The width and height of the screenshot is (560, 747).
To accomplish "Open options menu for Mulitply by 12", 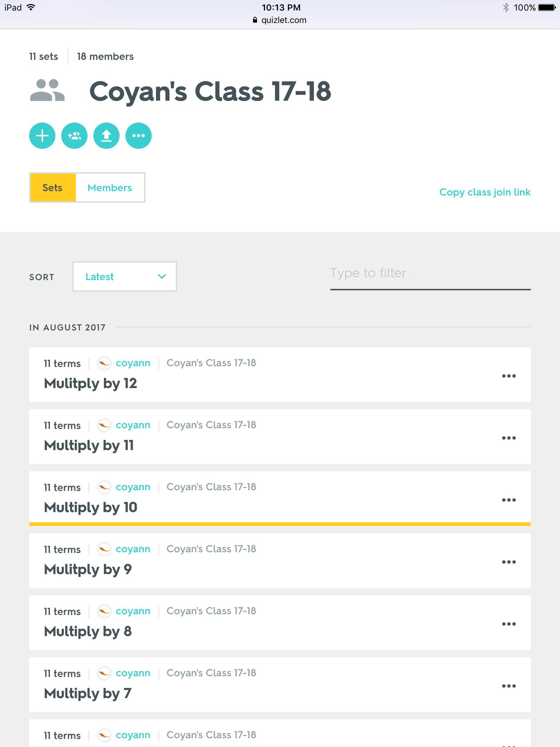I will (509, 376).
